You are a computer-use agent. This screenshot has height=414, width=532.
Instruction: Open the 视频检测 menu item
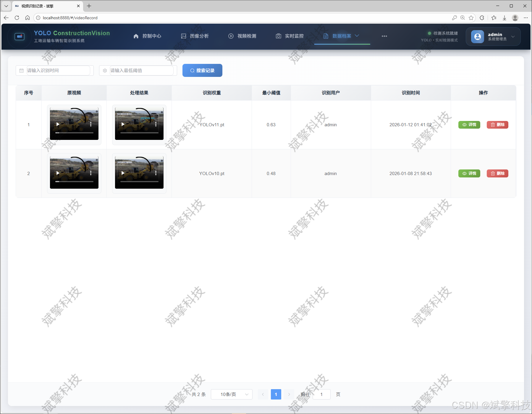click(x=242, y=36)
